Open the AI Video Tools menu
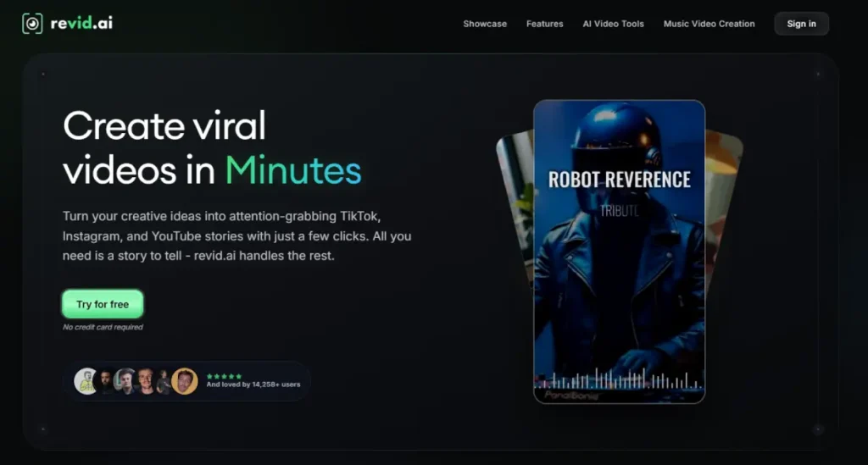The width and height of the screenshot is (868, 465). pyautogui.click(x=614, y=24)
